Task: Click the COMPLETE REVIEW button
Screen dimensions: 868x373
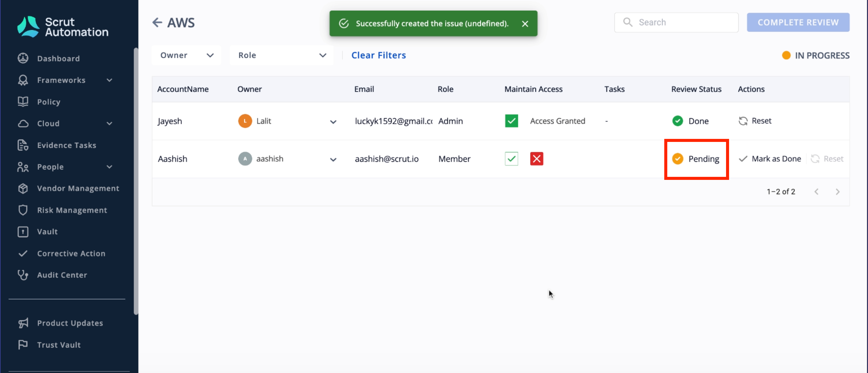Action: (798, 22)
